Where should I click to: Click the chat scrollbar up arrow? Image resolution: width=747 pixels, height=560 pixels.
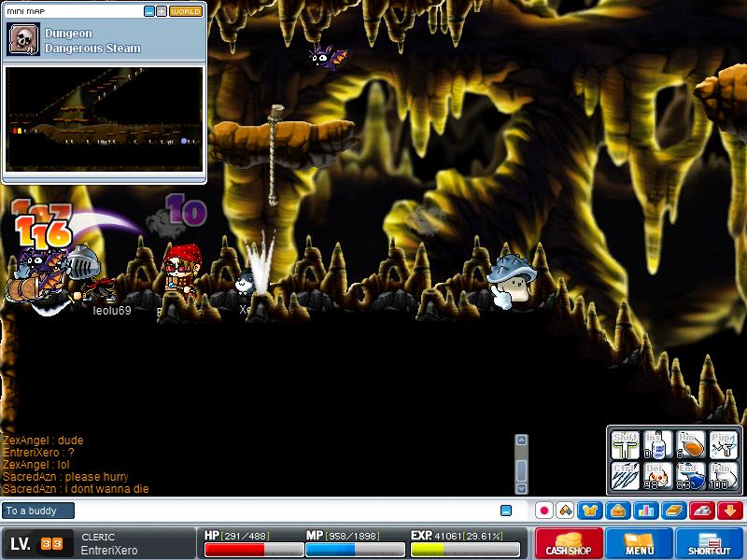click(x=522, y=440)
